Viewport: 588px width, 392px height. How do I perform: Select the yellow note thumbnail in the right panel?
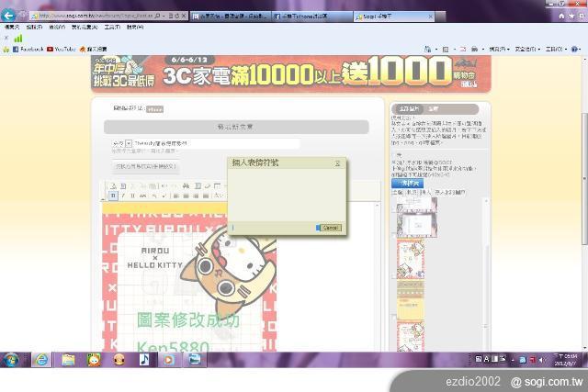pyautogui.click(x=411, y=300)
